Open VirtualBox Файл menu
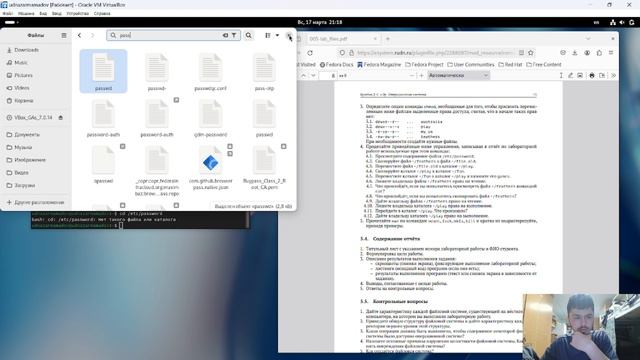This screenshot has height=360, width=640. (8, 13)
